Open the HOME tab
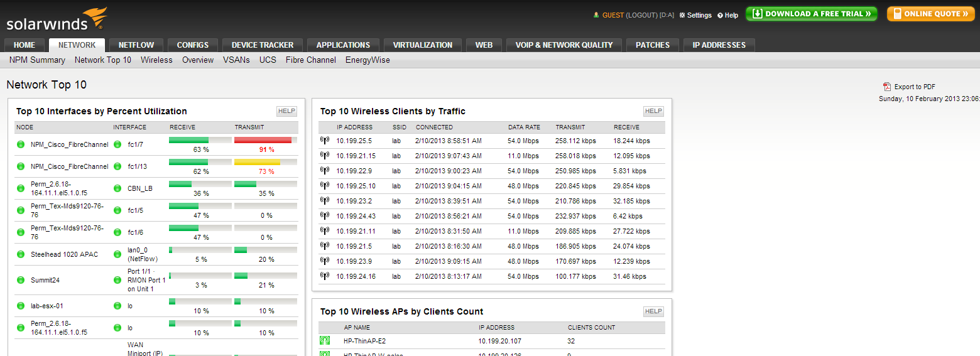The height and width of the screenshot is (356, 980). pyautogui.click(x=24, y=45)
